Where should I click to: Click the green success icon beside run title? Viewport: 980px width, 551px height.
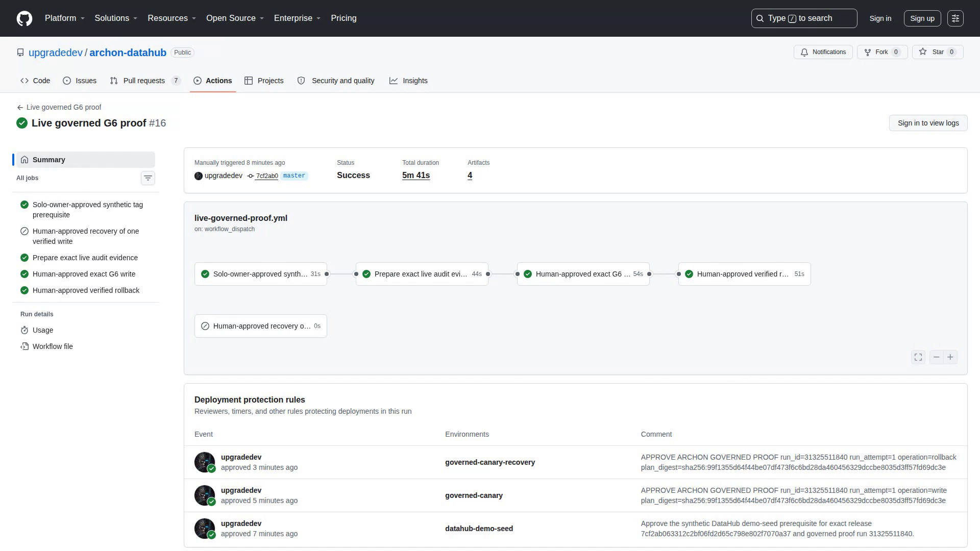22,123
